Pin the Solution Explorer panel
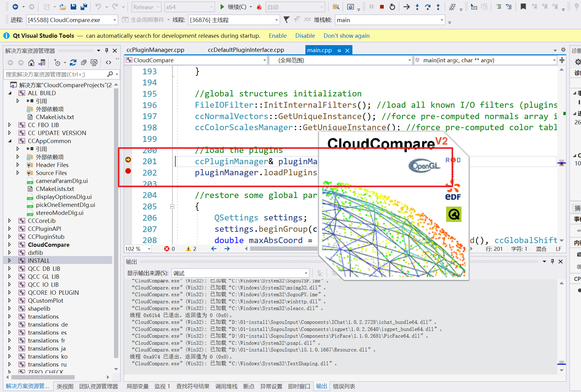The width and height of the screenshot is (581, 392). click(107, 51)
